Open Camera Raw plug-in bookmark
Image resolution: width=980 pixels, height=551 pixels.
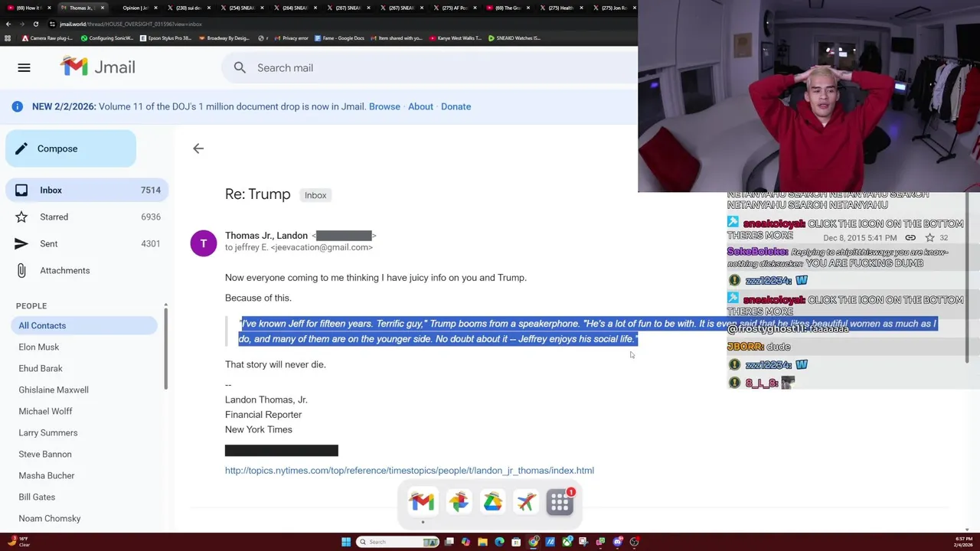[x=47, y=37]
